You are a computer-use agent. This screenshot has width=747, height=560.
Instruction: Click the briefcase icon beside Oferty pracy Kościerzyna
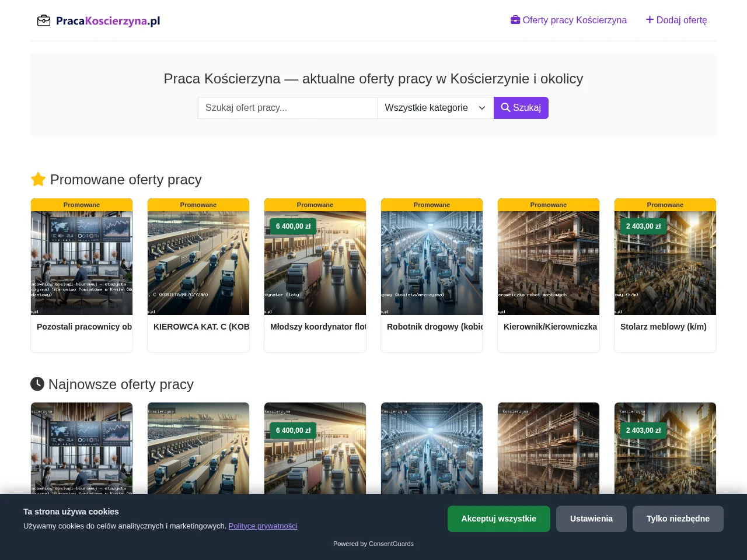[515, 20]
